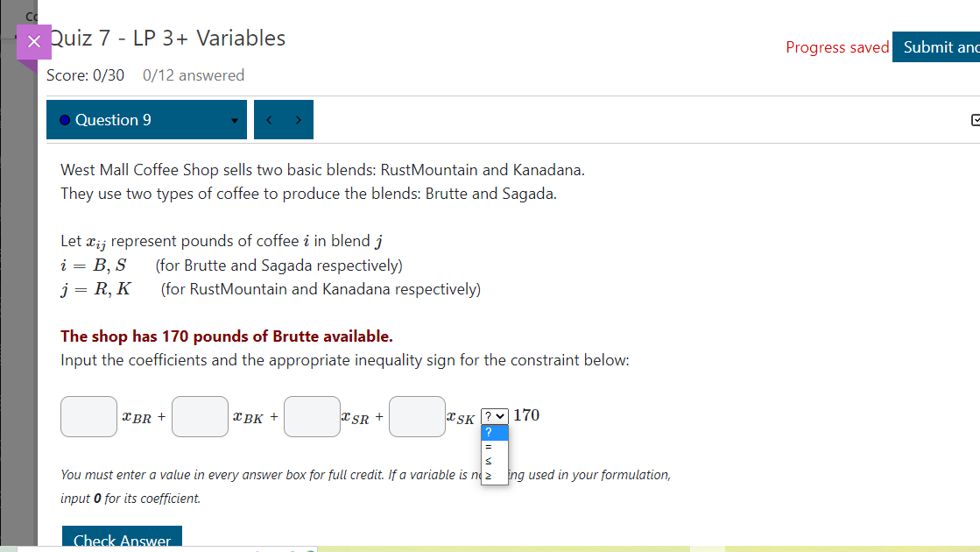Click the Check Answer button
Screen dimensions: 980x552
point(121,538)
